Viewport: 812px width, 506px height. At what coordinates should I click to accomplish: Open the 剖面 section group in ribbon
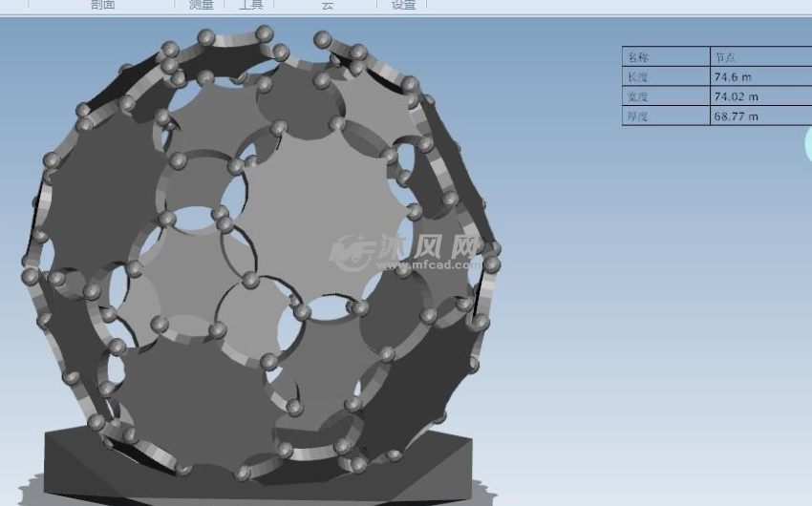coord(102,5)
